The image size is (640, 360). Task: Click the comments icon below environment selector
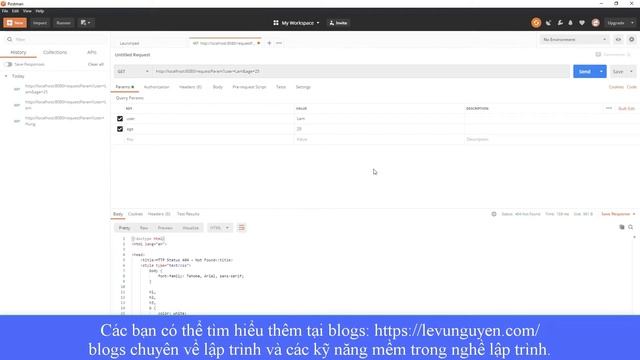(598, 54)
